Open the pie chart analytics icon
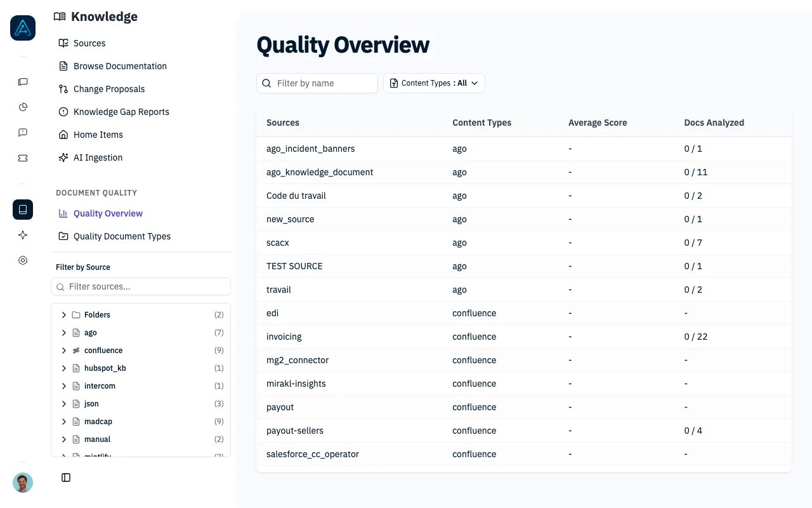This screenshot has width=812, height=508. [x=23, y=107]
